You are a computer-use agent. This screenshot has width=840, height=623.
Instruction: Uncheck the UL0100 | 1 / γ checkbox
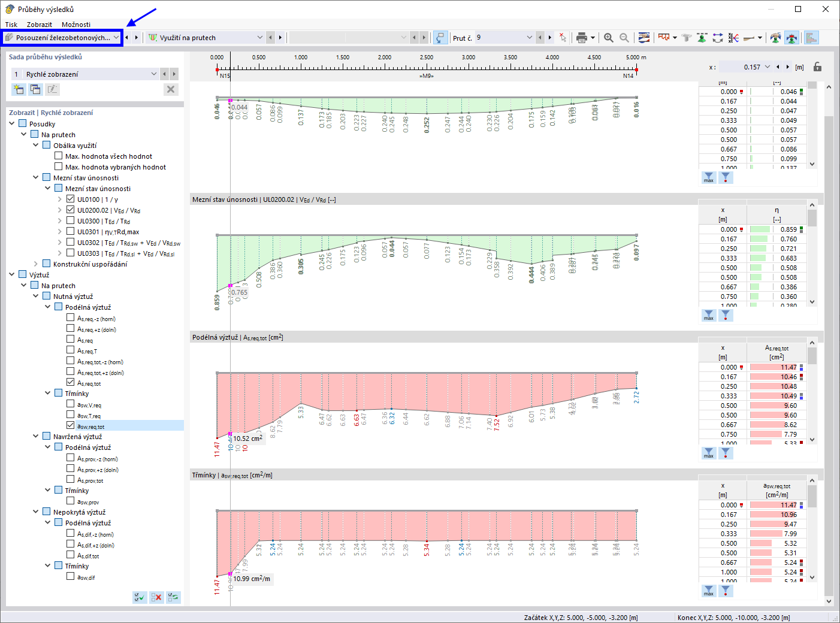(x=71, y=199)
